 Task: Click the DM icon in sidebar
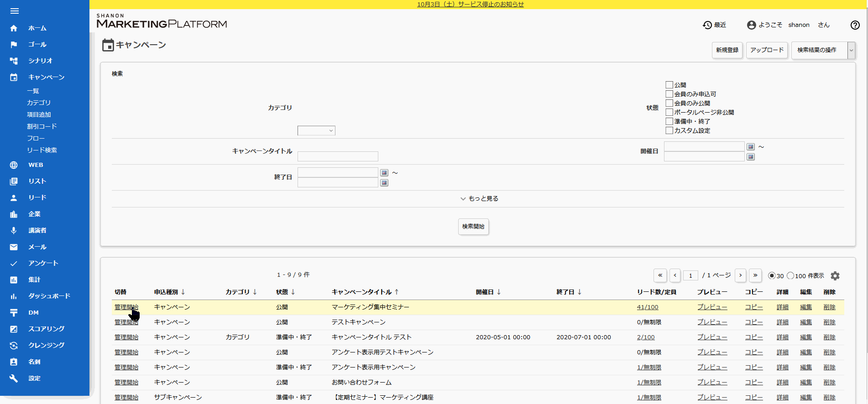pyautogui.click(x=14, y=313)
